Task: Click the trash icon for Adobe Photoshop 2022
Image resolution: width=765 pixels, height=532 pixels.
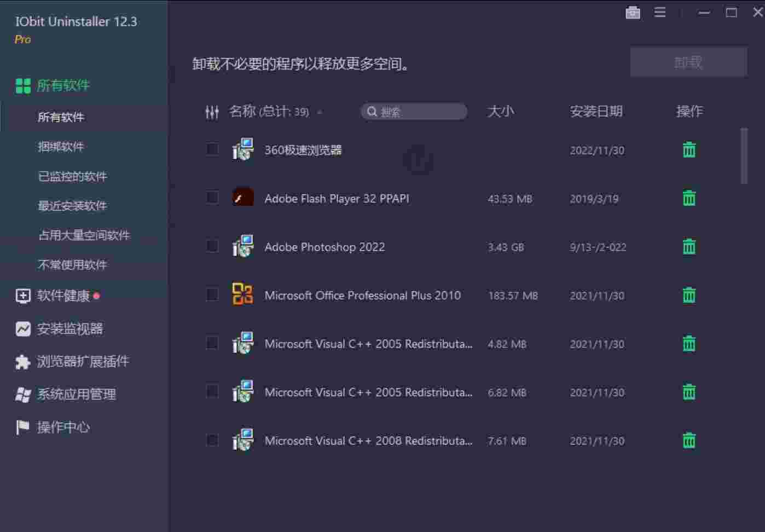Action: point(689,247)
